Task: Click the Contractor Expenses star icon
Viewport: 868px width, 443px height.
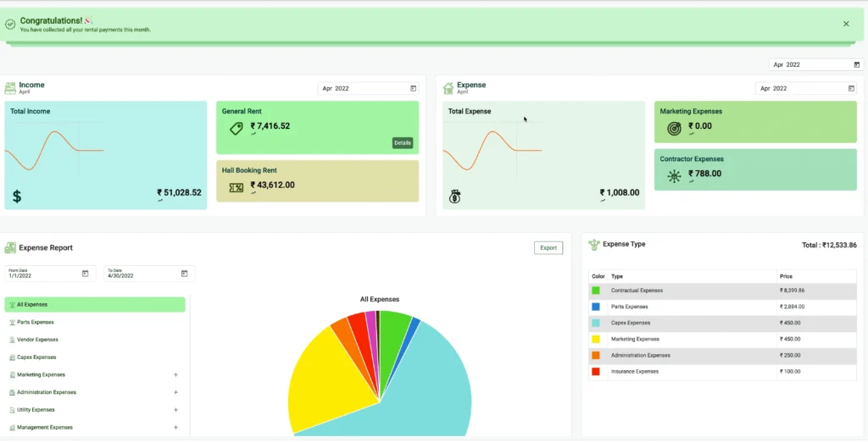Action: point(674,176)
